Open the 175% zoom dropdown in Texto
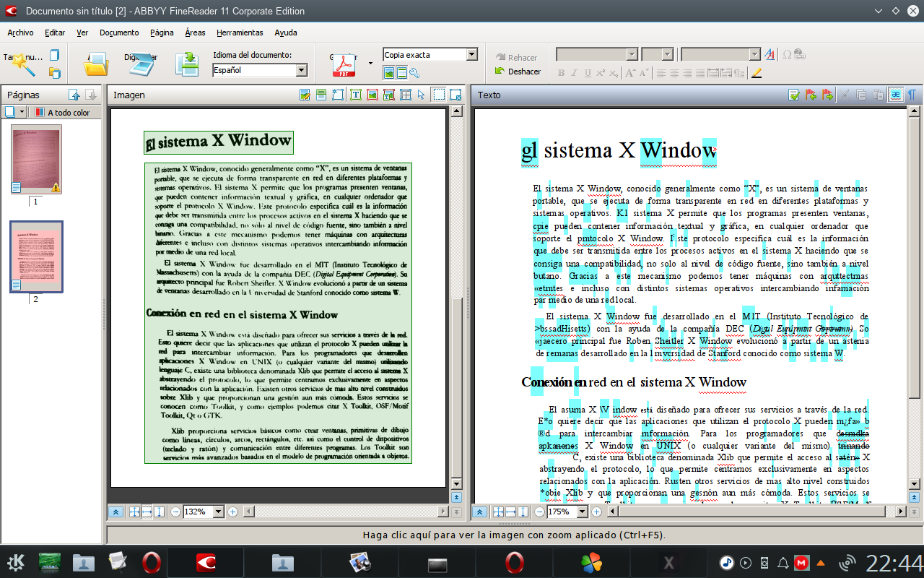The height and width of the screenshot is (578, 924). pyautogui.click(x=583, y=512)
